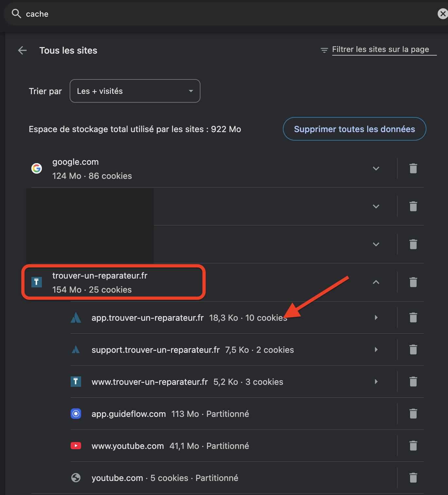This screenshot has width=448, height=495.
Task: Click "www.youtube.com" site name
Action: point(128,446)
